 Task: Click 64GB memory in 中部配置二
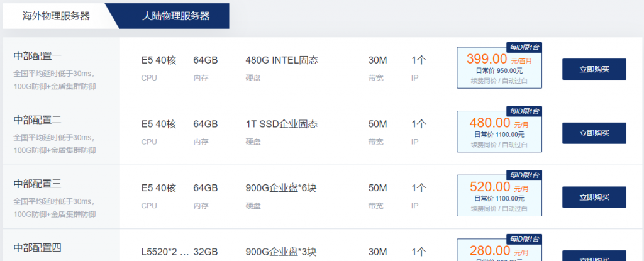point(206,124)
